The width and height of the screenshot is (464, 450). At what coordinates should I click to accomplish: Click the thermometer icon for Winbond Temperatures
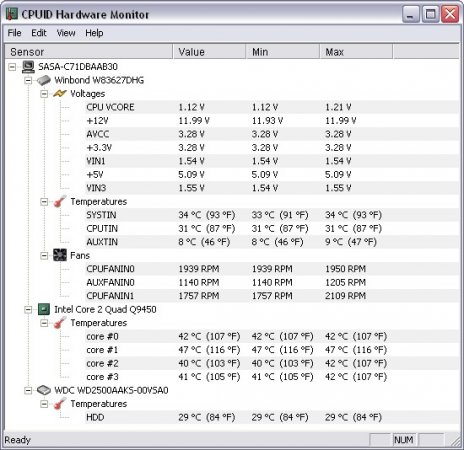(x=60, y=201)
